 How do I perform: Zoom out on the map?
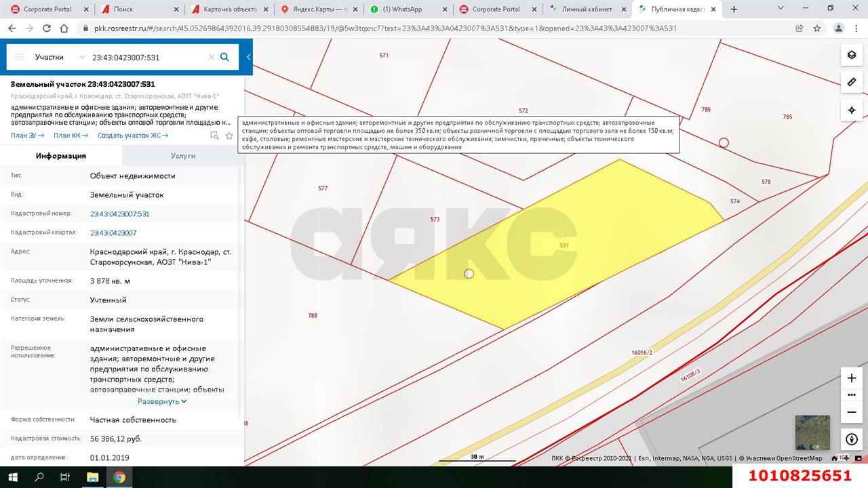click(x=852, y=412)
